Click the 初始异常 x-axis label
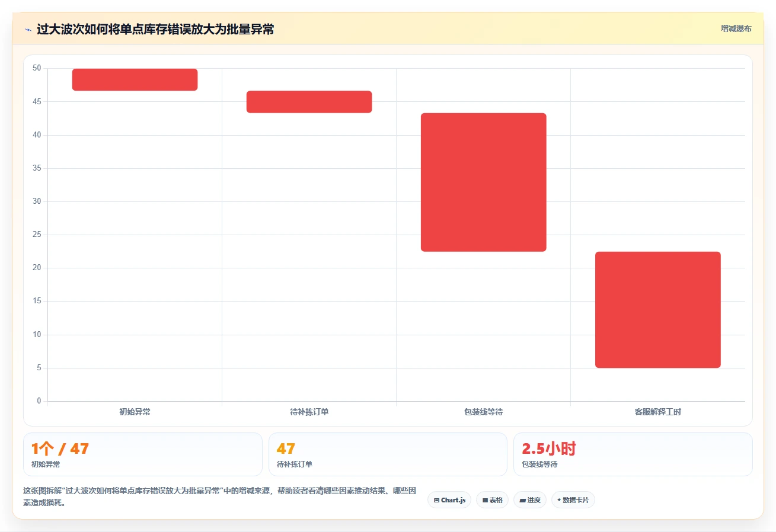776x532 pixels. point(135,412)
